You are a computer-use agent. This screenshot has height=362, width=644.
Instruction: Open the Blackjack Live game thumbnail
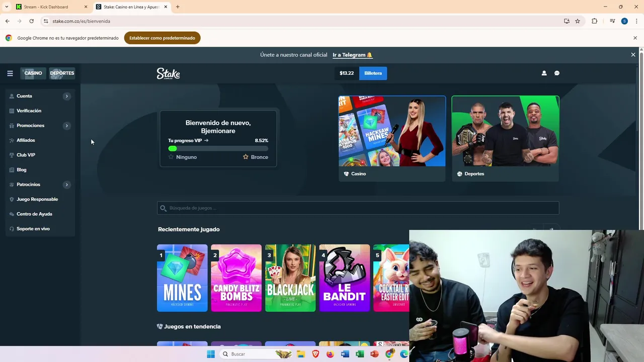pyautogui.click(x=290, y=278)
